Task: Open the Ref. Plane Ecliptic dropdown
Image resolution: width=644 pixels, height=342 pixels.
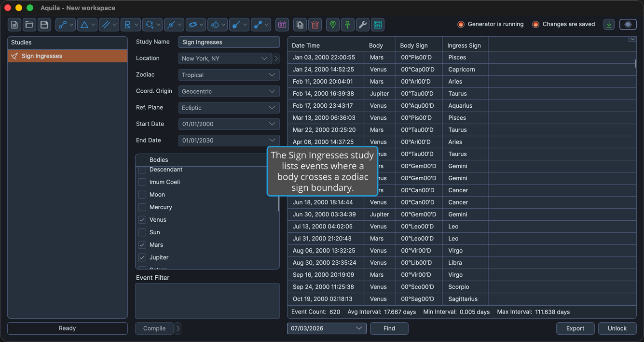Action: (x=229, y=108)
